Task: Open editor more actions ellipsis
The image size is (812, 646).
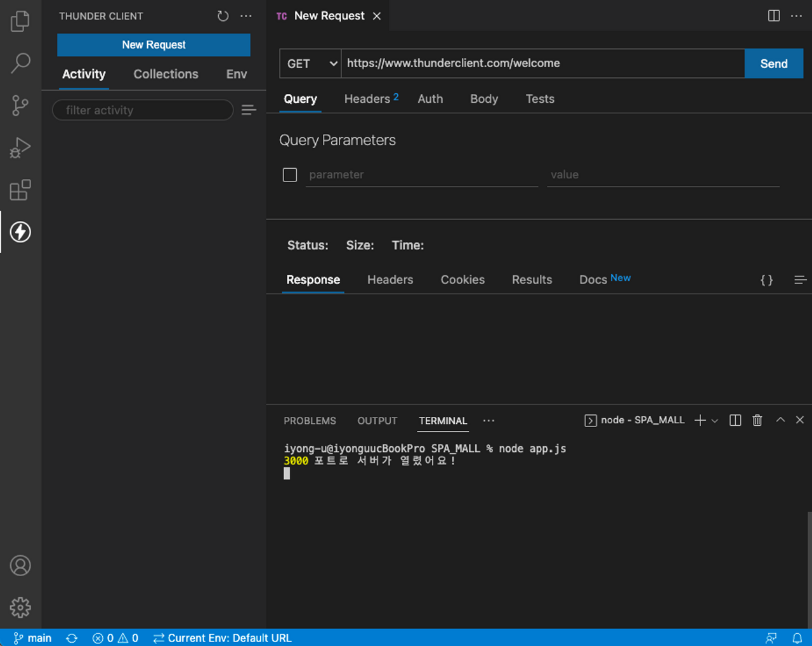Action: tap(797, 15)
